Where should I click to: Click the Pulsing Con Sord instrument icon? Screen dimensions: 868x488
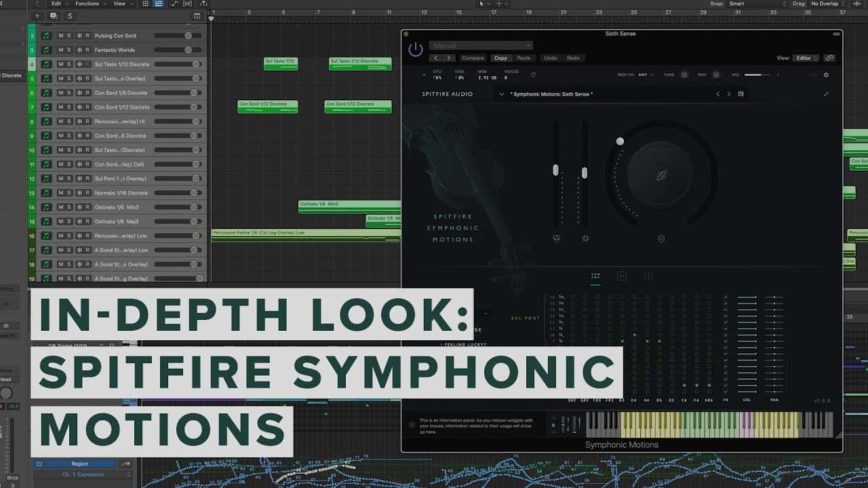click(46, 36)
